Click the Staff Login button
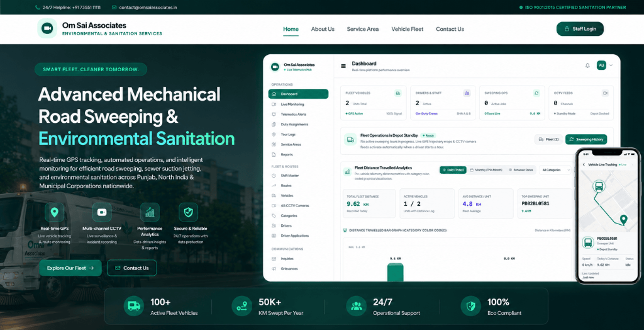 point(580,29)
